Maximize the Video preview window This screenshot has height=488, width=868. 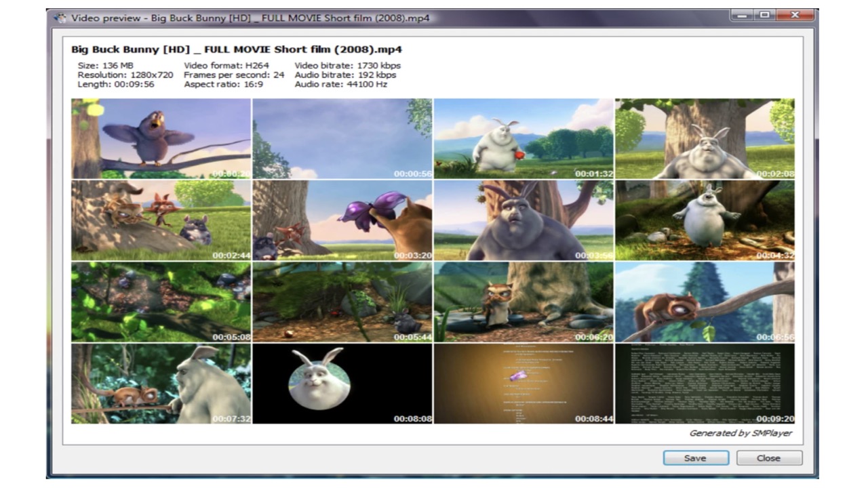(x=764, y=15)
